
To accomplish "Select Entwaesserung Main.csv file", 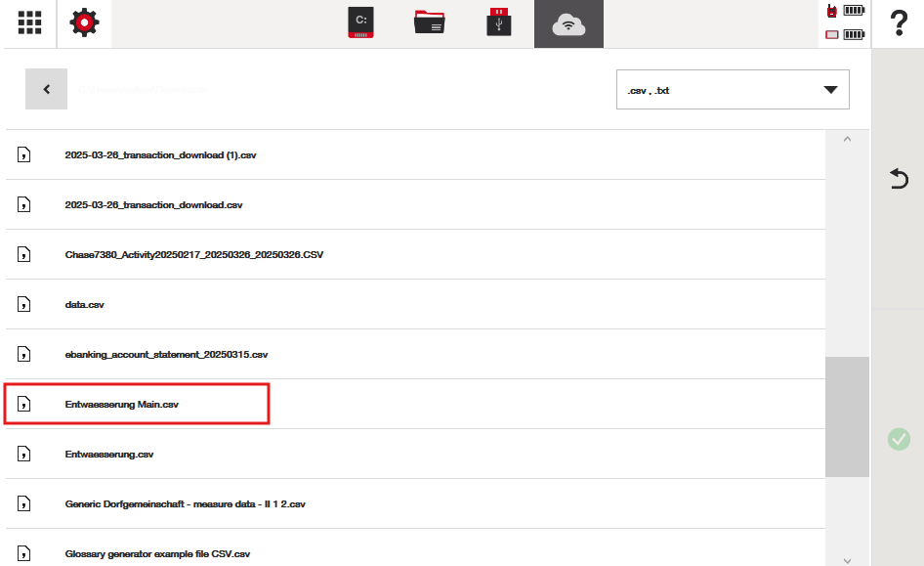I will click(122, 405).
